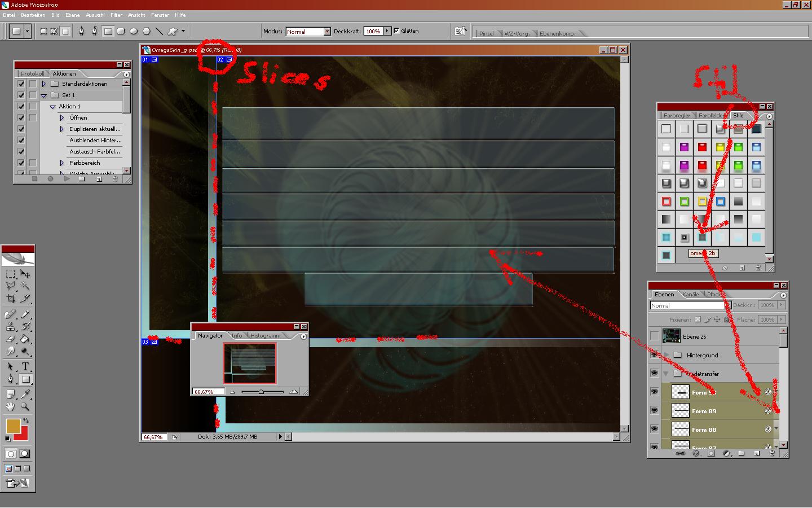Open the Fenster menu
This screenshot has width=812, height=508.
pos(160,15)
